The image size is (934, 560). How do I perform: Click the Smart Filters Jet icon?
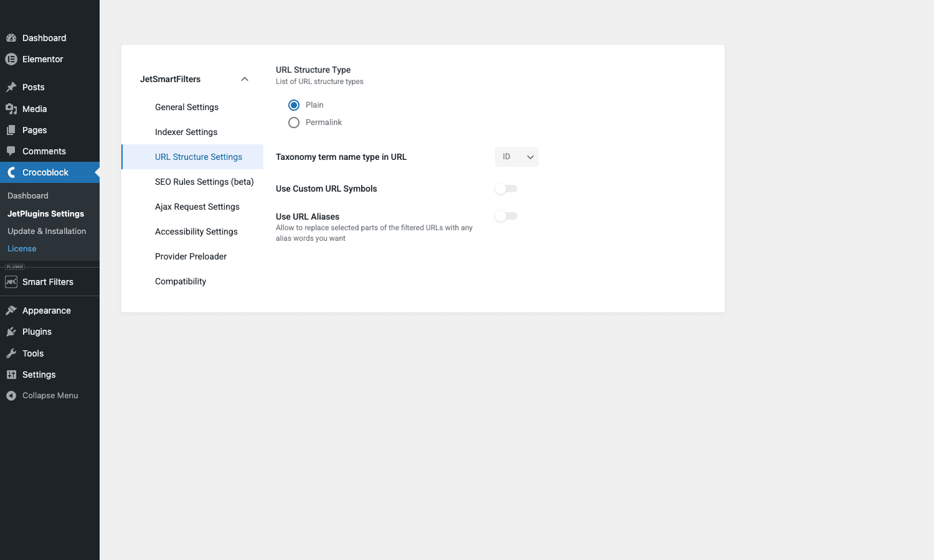(11, 282)
